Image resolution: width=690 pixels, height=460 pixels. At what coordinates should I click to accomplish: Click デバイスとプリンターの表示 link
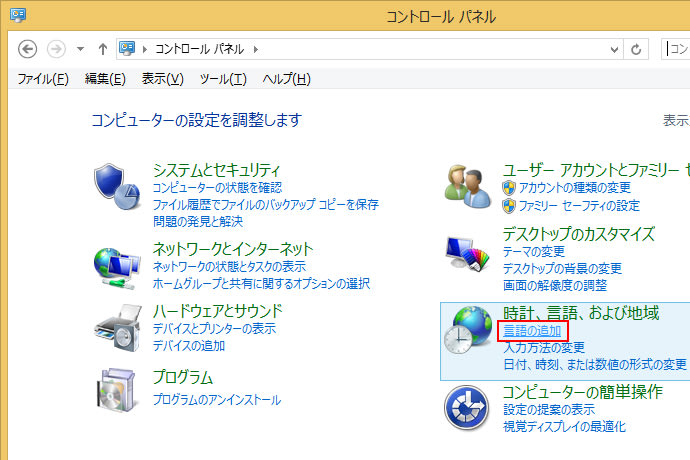click(214, 329)
